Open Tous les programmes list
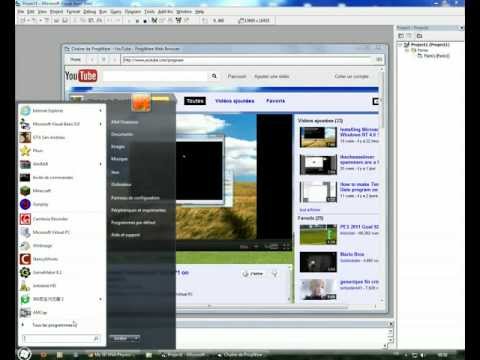Viewport: 480px width, 360px height. point(54,325)
